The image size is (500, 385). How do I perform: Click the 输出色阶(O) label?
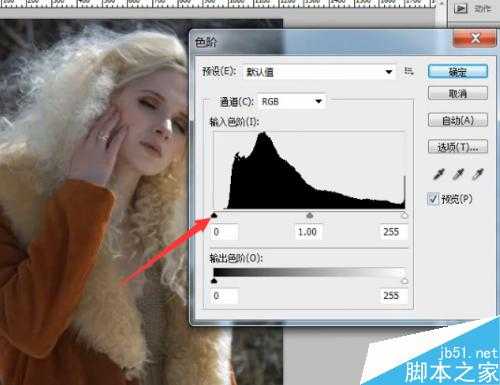click(236, 258)
